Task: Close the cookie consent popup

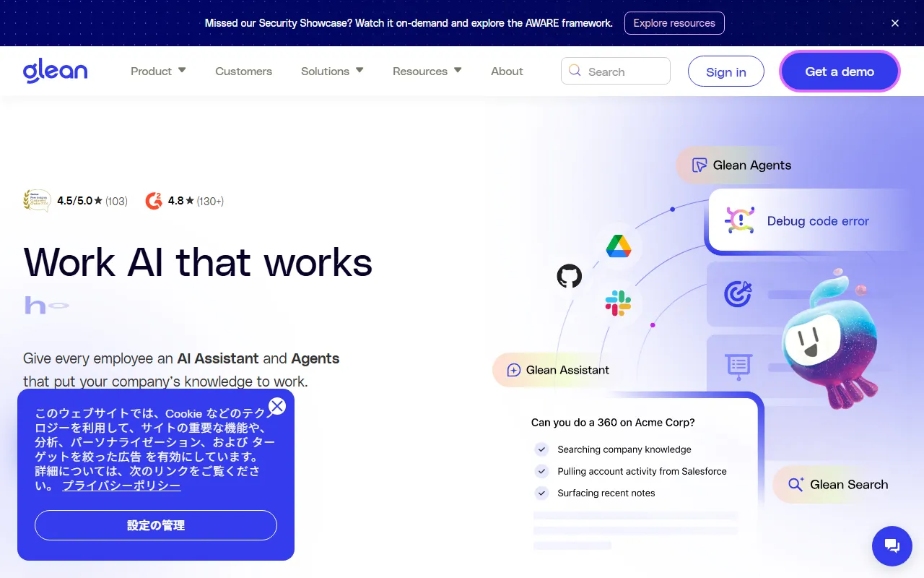Action: coord(277,406)
